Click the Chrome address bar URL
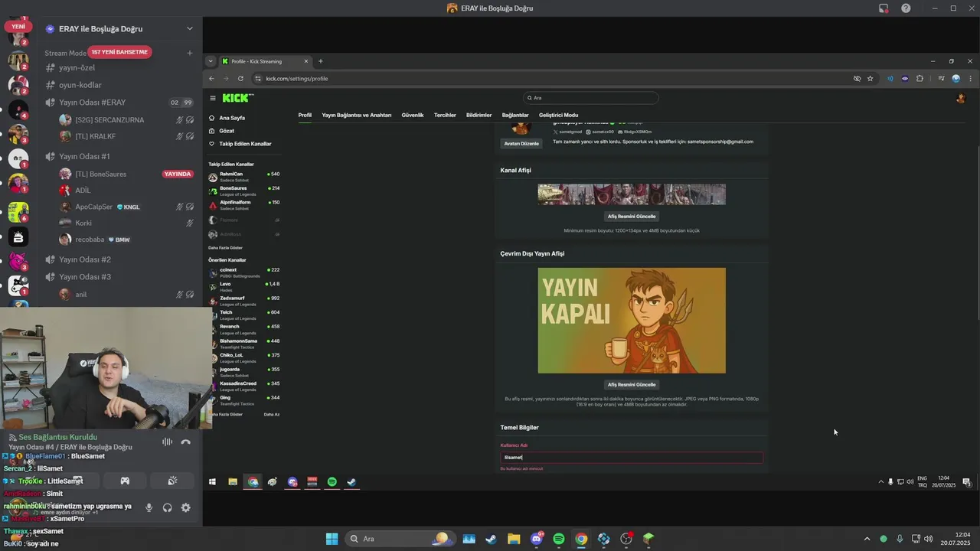Viewport: 980px width, 551px height. tap(297, 78)
